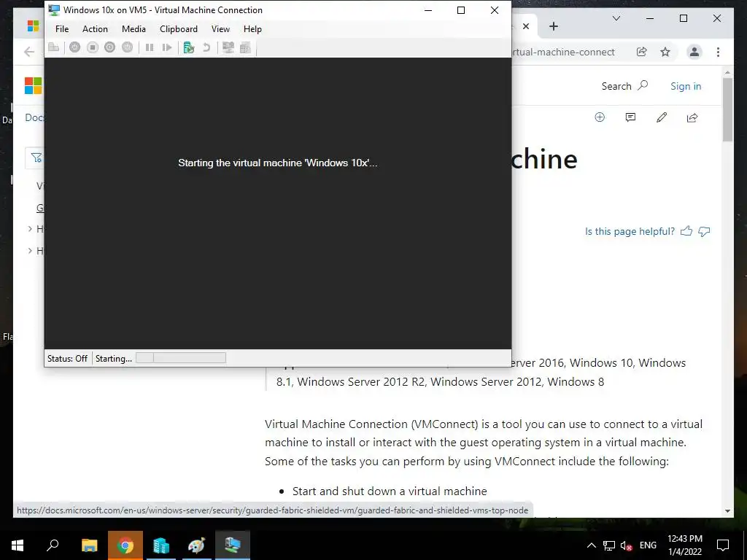This screenshot has height=560, width=747.
Task: Expand the second collapsed 'H' sidebar tree item
Action: coord(30,251)
